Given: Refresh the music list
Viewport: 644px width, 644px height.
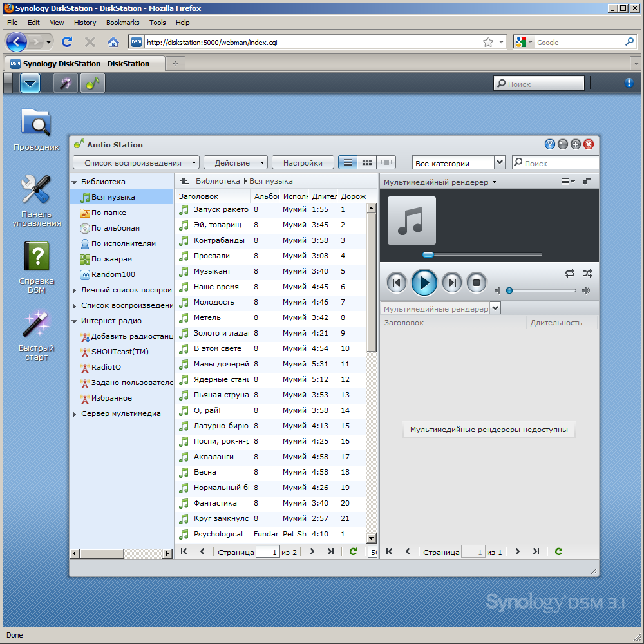Looking at the screenshot, I should tap(353, 552).
